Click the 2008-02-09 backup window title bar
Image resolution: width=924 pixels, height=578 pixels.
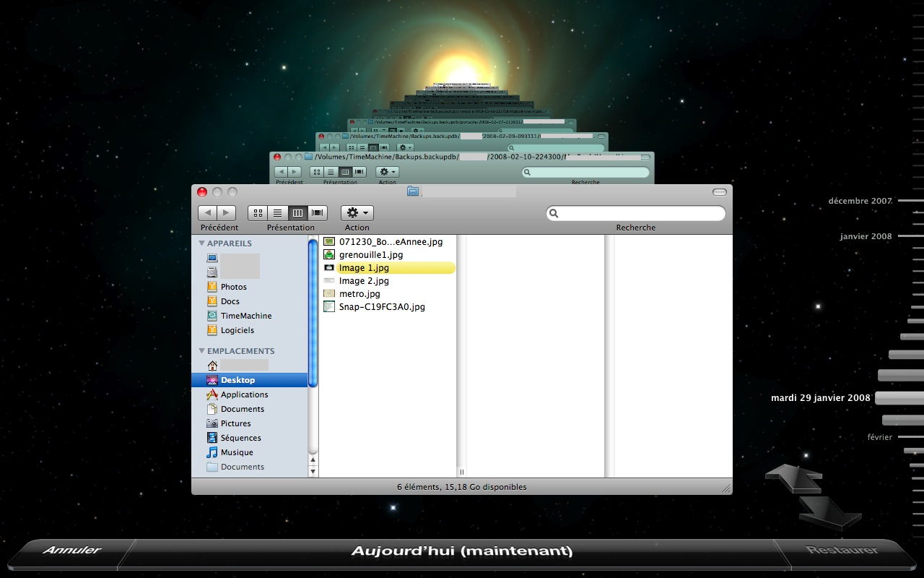(x=462, y=136)
